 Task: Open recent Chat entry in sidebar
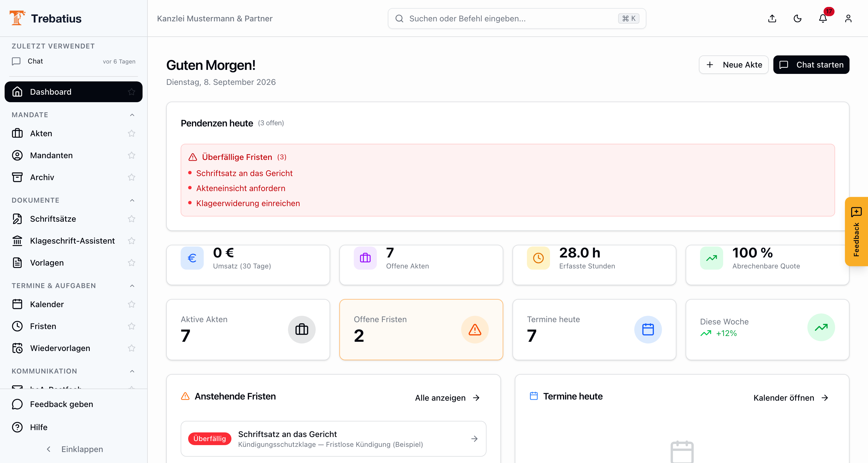coord(74,61)
